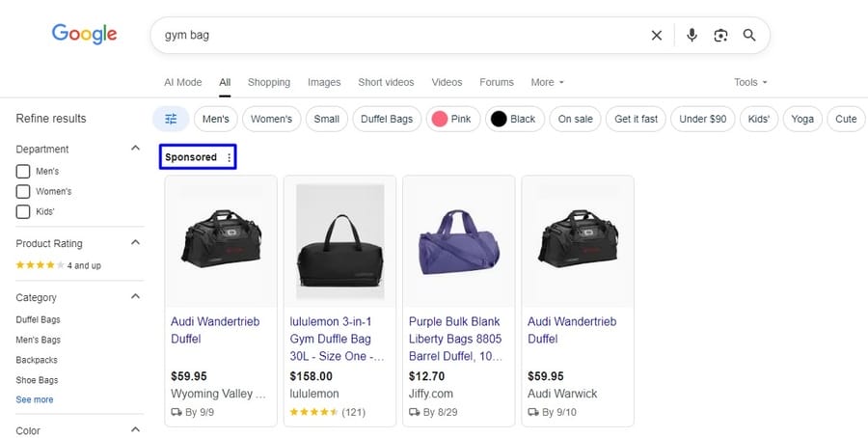Image resolution: width=868 pixels, height=438 pixels.
Task: Click See more under Category
Action: 35,399
